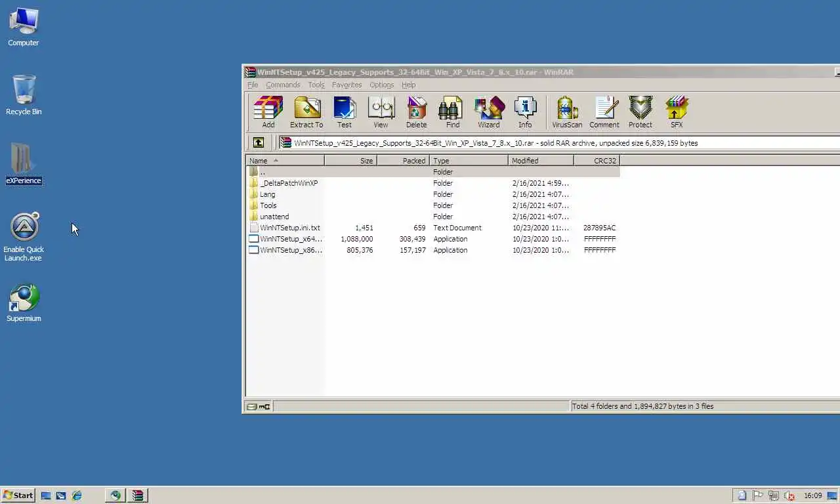Click the 'Total 4 folders' status bar text
This screenshot has height=504, width=840.
click(643, 406)
